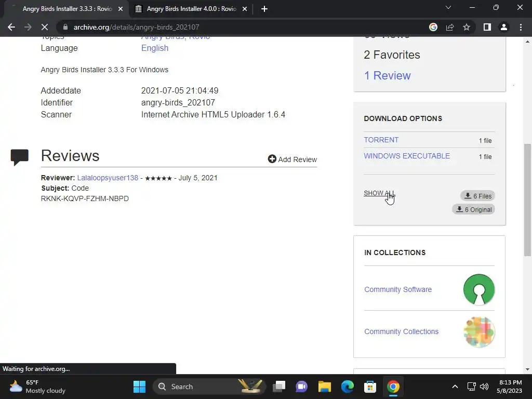Toggle Chrome side panel

[487, 27]
